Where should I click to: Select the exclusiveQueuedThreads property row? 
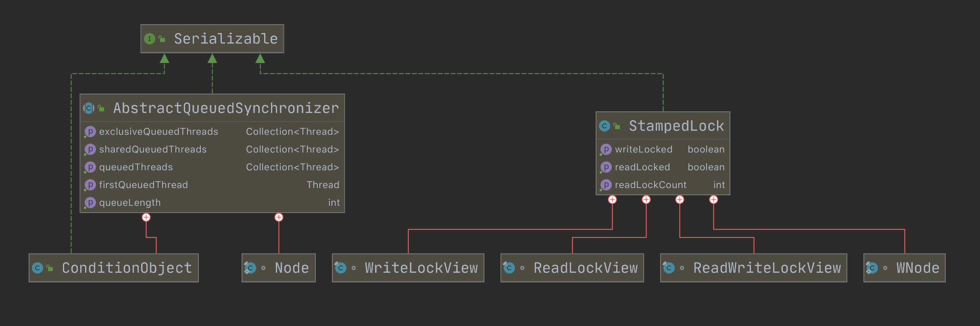(212, 132)
